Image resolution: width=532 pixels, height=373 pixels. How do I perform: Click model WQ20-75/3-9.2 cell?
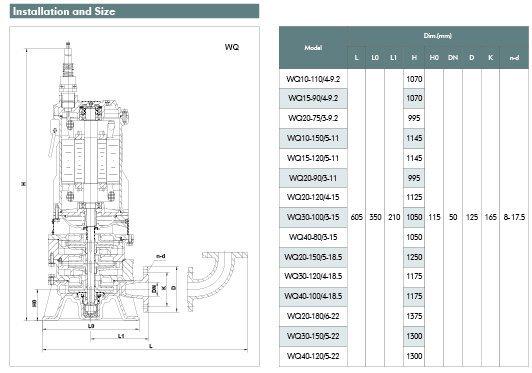click(313, 118)
